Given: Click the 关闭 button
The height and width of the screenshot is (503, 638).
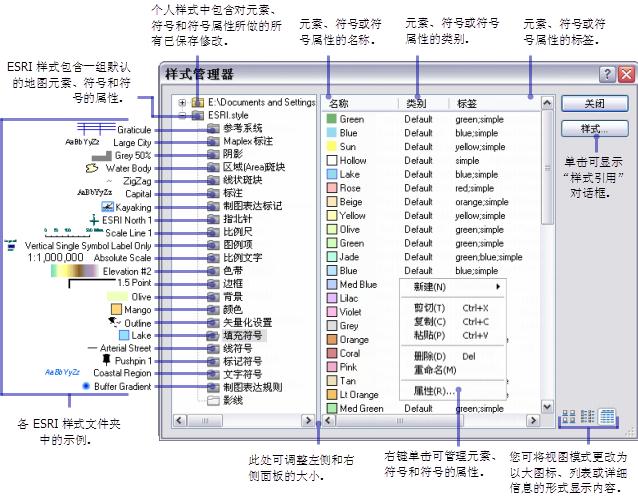Looking at the screenshot, I should tap(594, 104).
